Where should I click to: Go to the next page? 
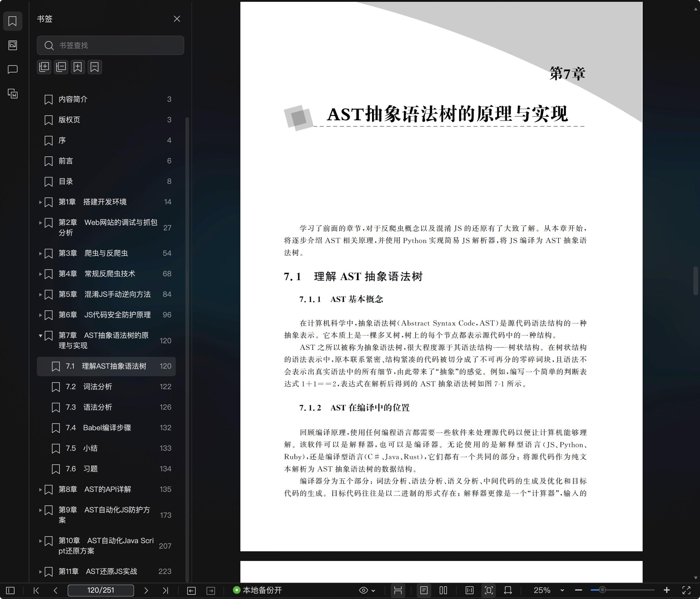point(146,590)
